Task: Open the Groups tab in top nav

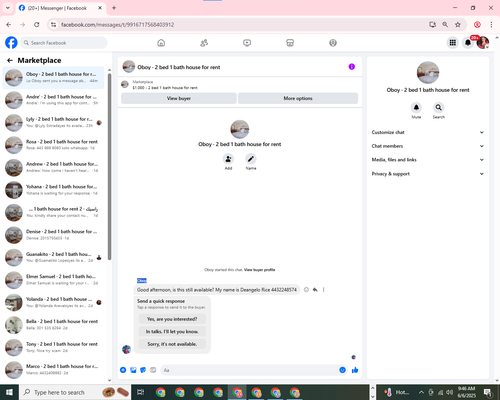Action: click(x=333, y=43)
